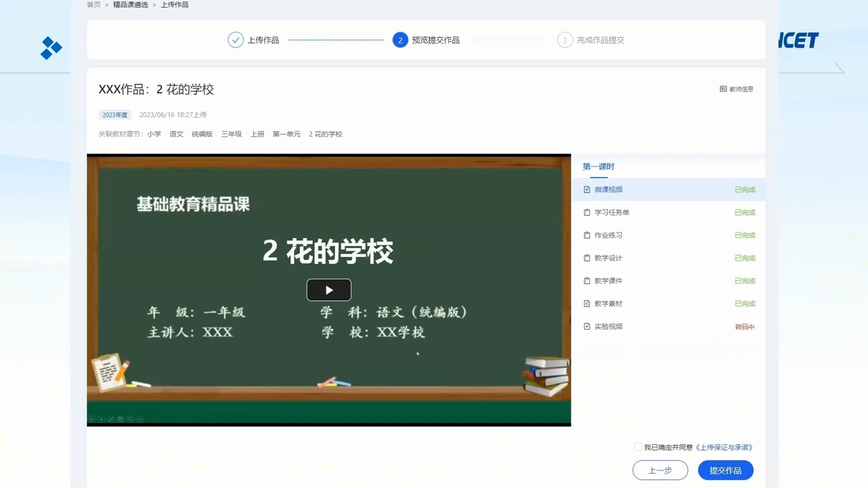Click the blue diamond logo on the left

pyautogui.click(x=51, y=48)
